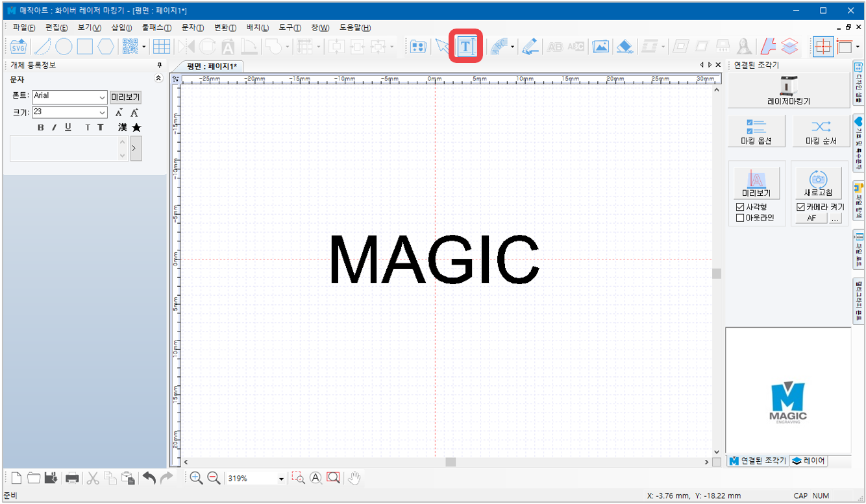
Task: Click the curved text-on-arc tool
Action: tap(499, 47)
